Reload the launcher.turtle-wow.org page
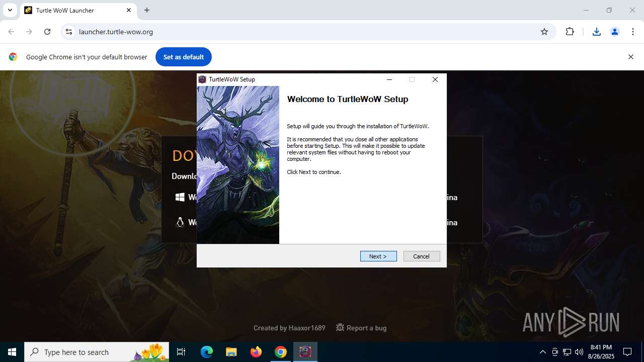This screenshot has width=644, height=362. click(x=47, y=32)
